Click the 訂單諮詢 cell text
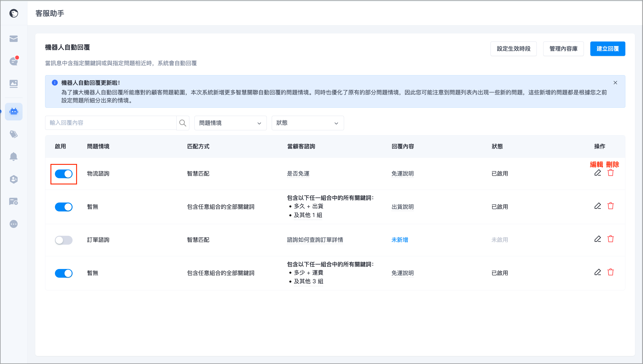The height and width of the screenshot is (364, 643). click(98, 240)
